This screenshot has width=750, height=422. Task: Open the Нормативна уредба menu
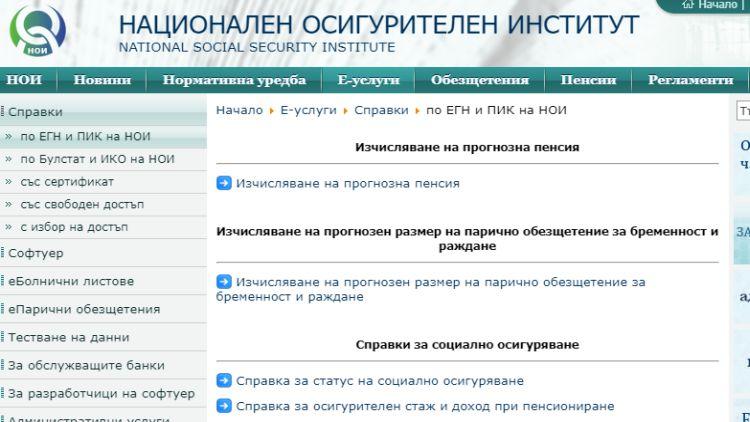tap(234, 80)
